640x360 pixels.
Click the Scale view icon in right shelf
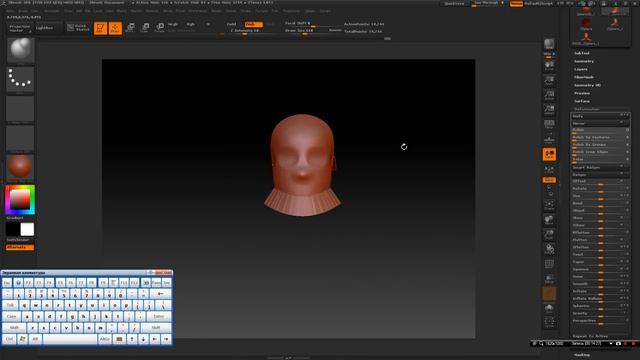[x=549, y=235]
